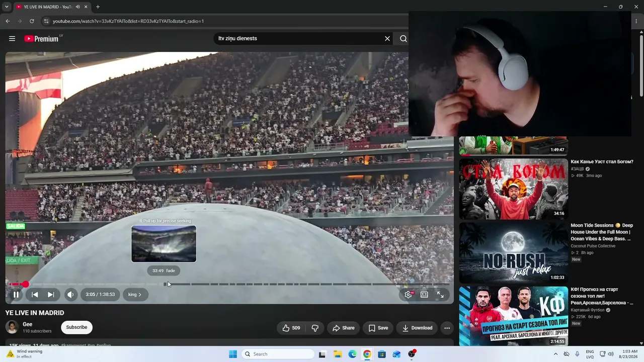
Task: Open the partially hidden 1:49:47 video thumbnail
Action: 513,146
